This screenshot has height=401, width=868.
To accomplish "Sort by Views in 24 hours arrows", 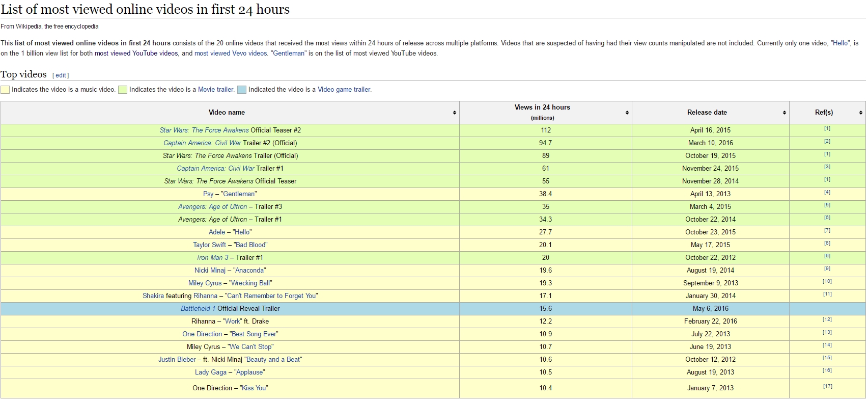I will [x=627, y=113].
